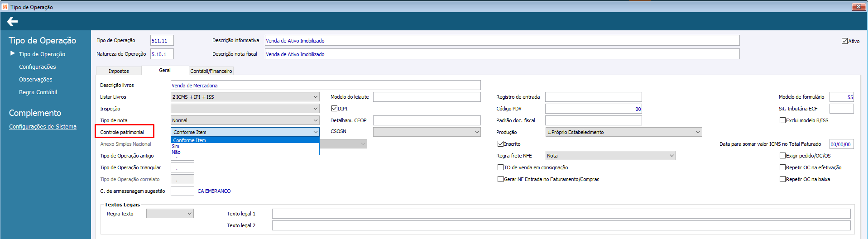Enable Exigir pedido/OC/OS checkbox

782,156
